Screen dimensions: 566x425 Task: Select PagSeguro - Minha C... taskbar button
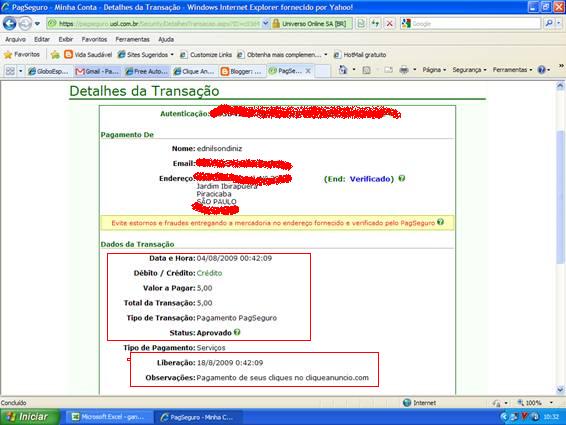199,417
